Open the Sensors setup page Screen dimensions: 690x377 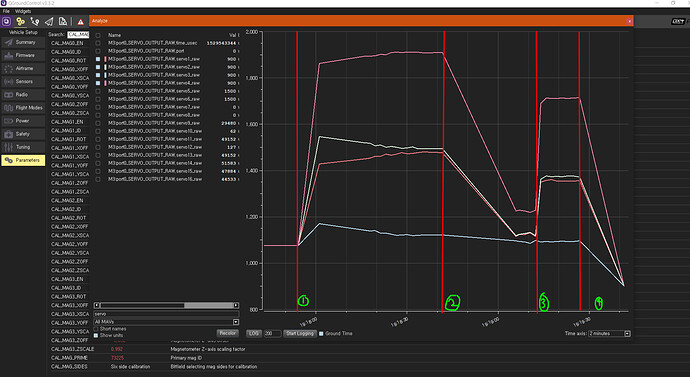pos(23,81)
